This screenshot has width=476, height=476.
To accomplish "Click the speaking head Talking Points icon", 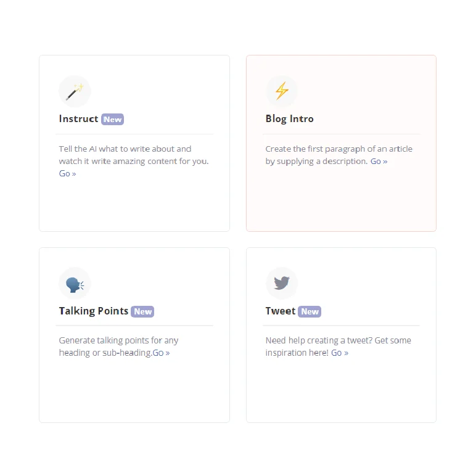I will 75,284.
